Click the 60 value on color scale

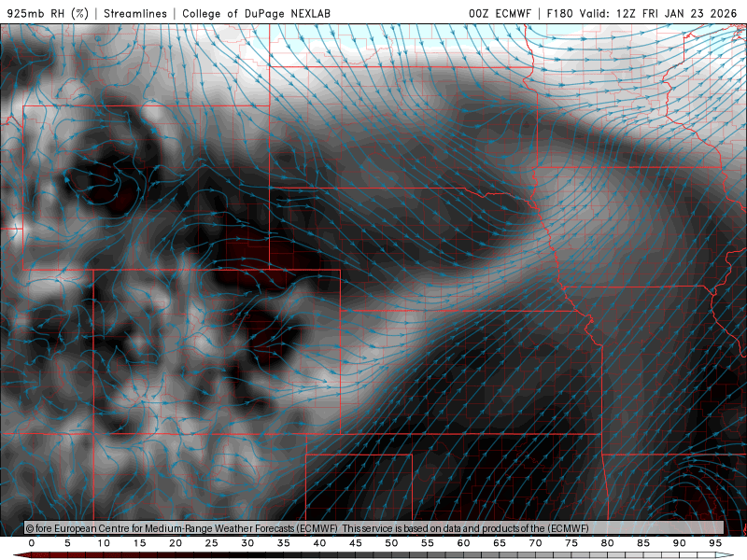point(463,543)
